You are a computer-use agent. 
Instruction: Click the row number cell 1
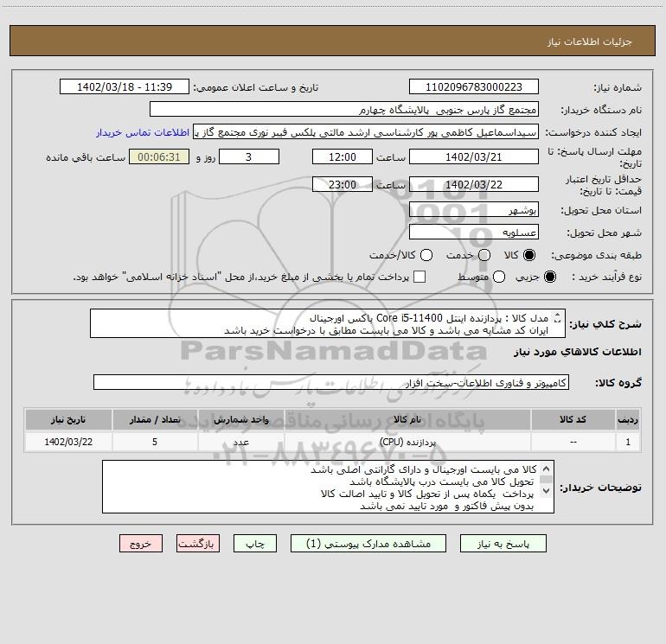tap(628, 442)
